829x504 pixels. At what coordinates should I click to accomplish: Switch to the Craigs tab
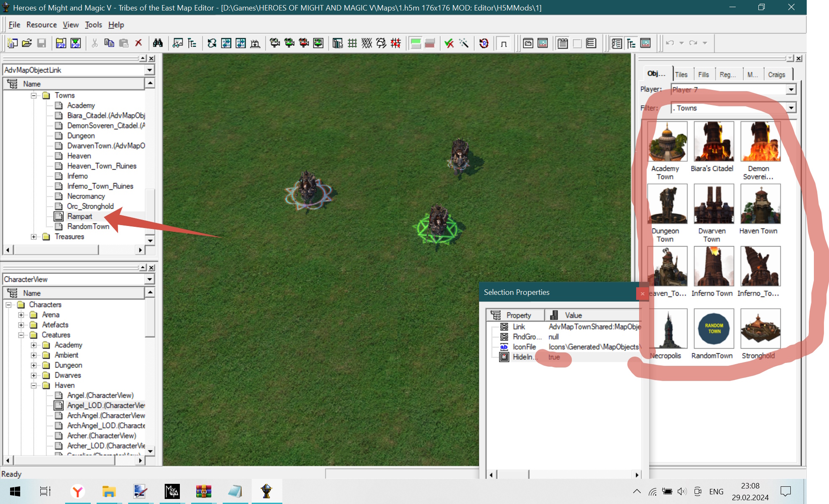point(776,74)
